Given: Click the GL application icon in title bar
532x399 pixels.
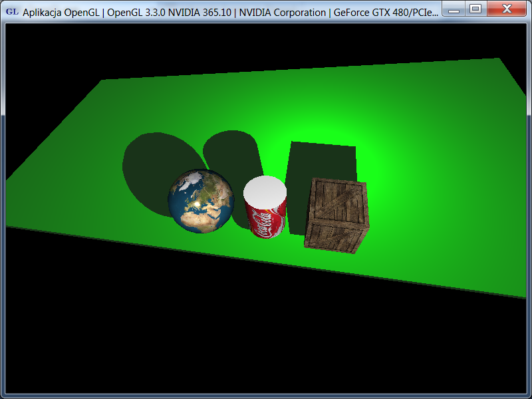Looking at the screenshot, I should pos(12,12).
